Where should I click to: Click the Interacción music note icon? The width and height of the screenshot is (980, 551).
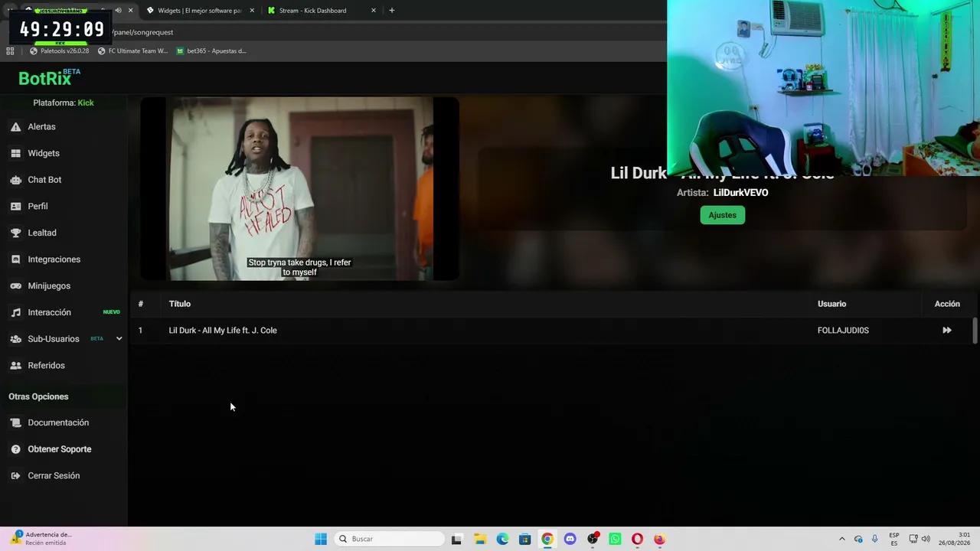15,312
